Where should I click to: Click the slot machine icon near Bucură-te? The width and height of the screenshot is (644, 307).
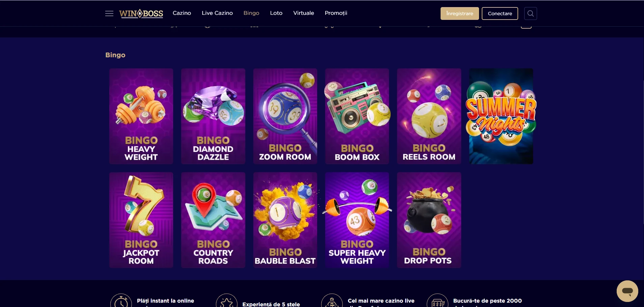pyautogui.click(x=438, y=301)
